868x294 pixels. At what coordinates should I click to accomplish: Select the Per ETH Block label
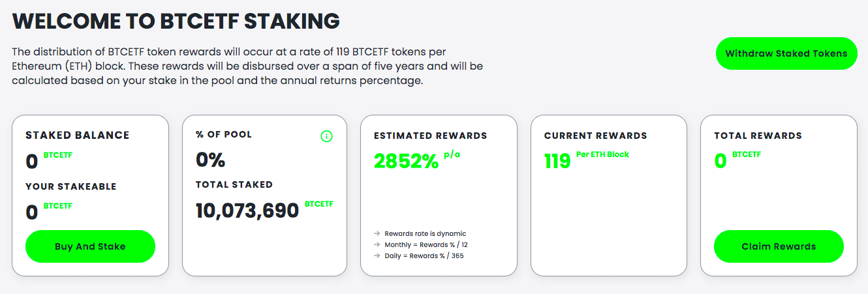pos(602,154)
